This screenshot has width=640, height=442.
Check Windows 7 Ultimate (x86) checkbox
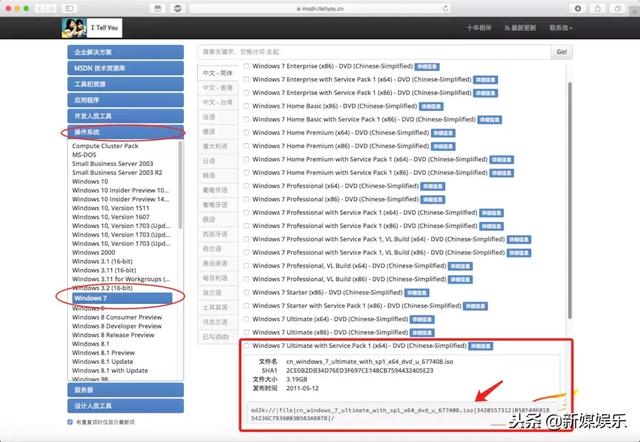tap(246, 333)
